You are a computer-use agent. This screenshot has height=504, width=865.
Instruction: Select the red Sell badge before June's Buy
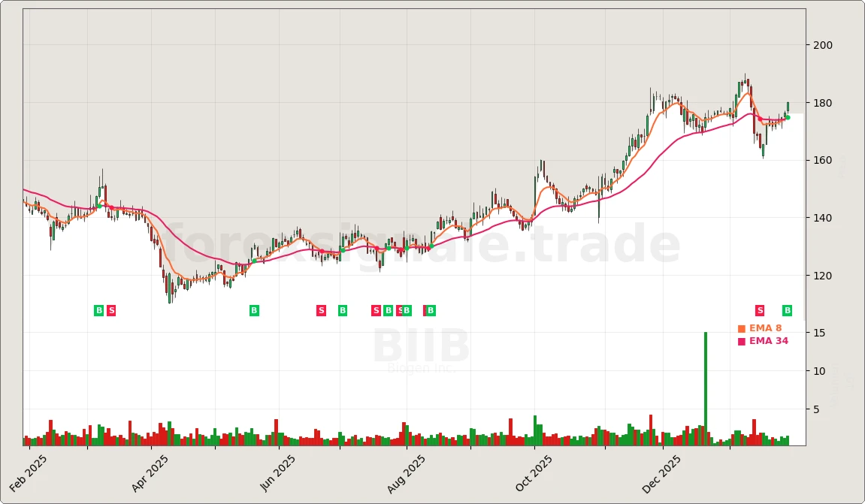(321, 310)
